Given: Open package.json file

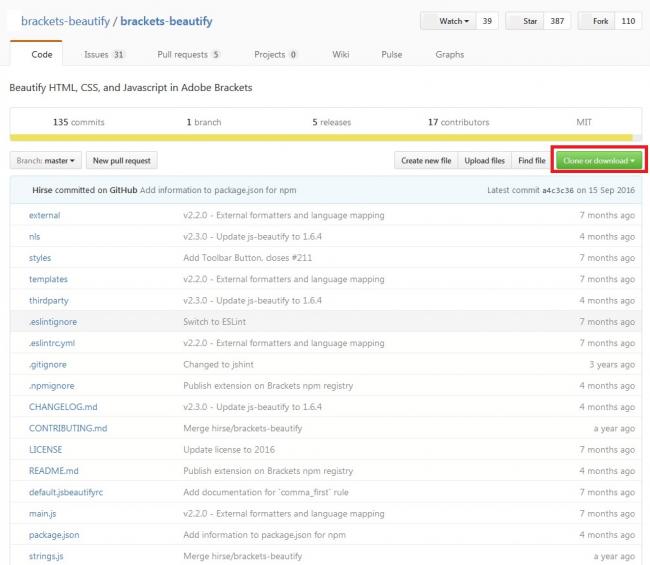Looking at the screenshot, I should pyautogui.click(x=54, y=535).
